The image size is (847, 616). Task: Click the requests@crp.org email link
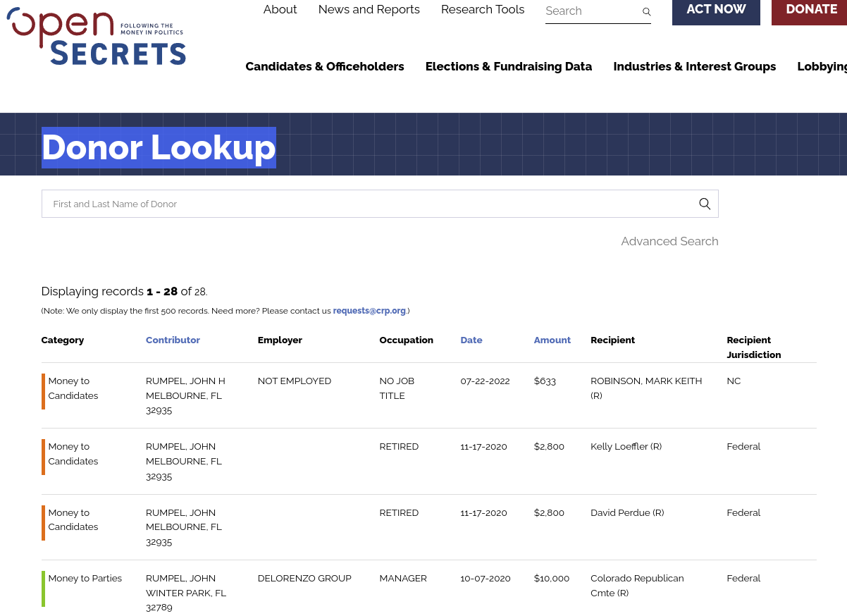369,311
